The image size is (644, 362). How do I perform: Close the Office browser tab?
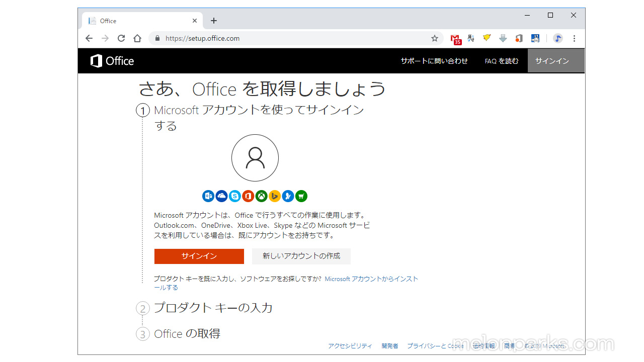tap(195, 21)
